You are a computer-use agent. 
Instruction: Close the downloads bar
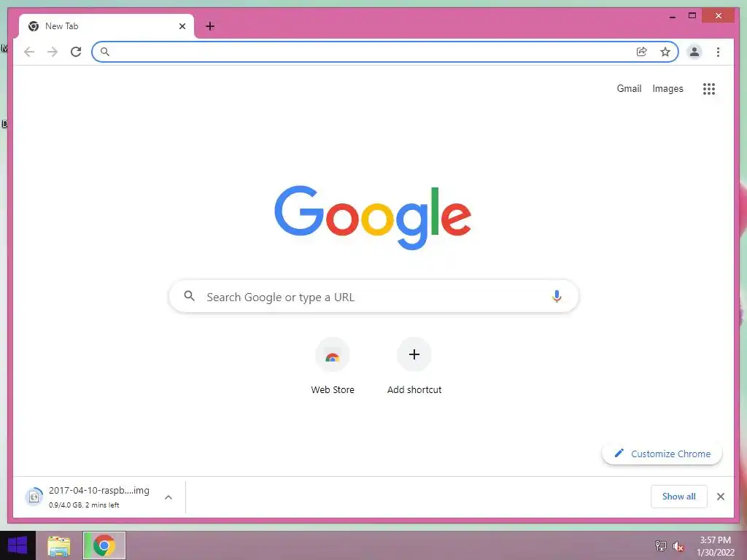720,497
